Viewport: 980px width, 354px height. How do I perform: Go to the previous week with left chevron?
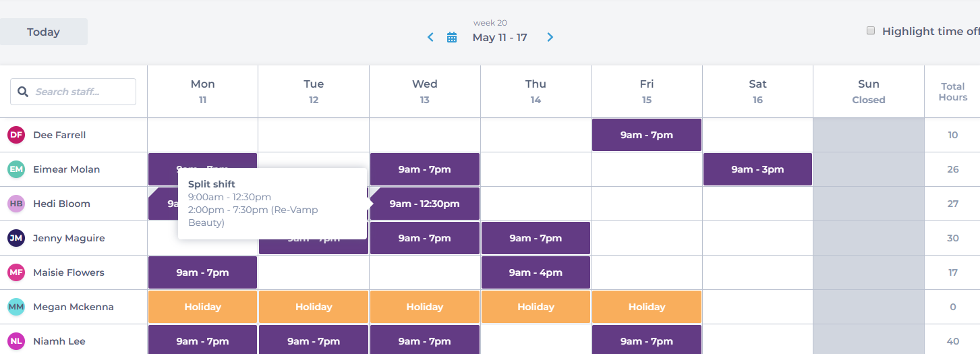pyautogui.click(x=430, y=37)
